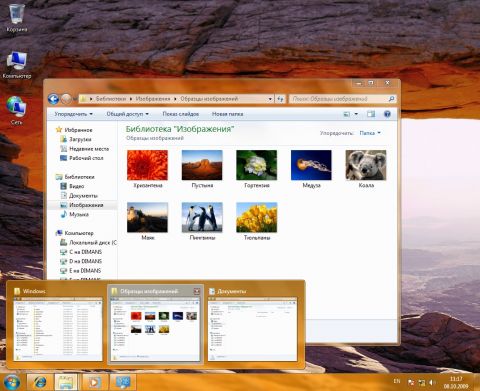
Task: Open the Упорядочить toolbar dropdown
Action: pos(73,114)
